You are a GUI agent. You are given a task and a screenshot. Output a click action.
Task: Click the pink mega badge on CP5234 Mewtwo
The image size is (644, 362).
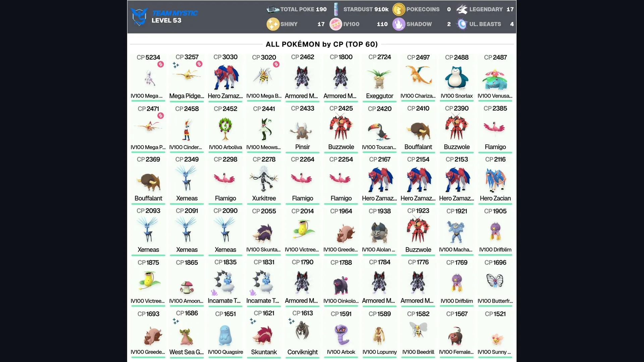161,64
